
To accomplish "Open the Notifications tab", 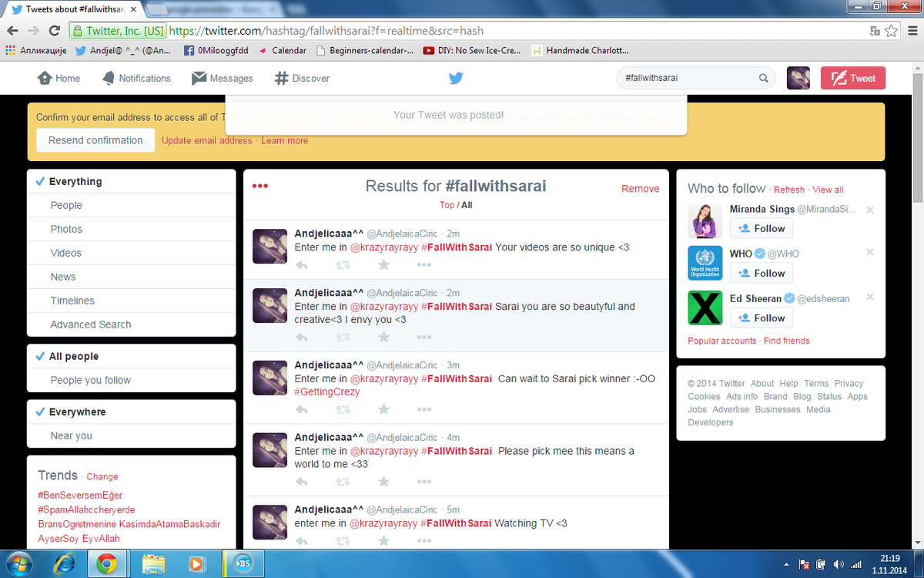I will [136, 78].
